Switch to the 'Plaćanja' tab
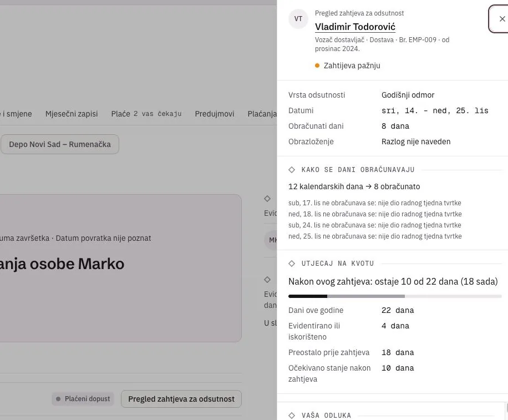The image size is (508, 420). (x=262, y=114)
